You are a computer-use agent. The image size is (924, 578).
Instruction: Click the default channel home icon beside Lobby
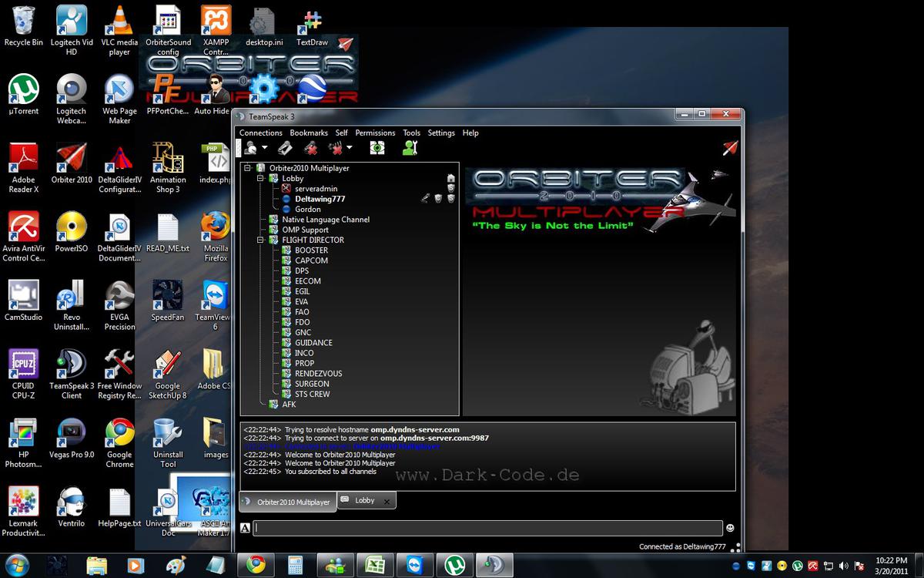[451, 178]
